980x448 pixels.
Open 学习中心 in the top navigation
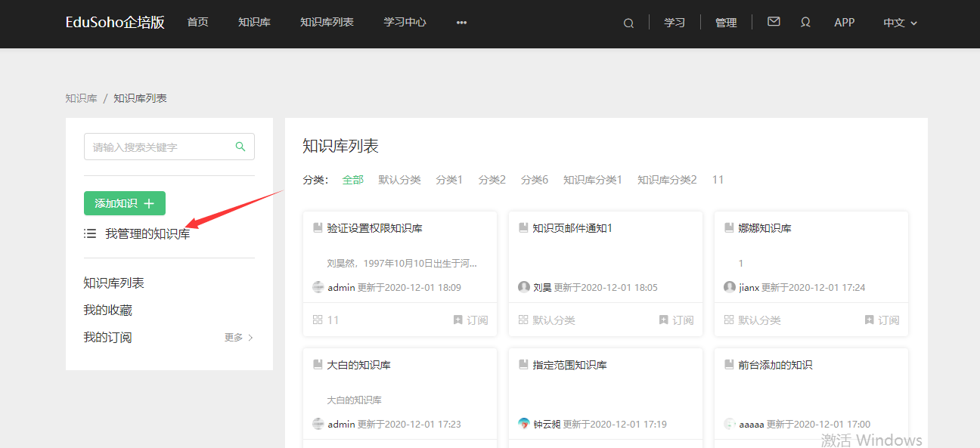pos(405,22)
